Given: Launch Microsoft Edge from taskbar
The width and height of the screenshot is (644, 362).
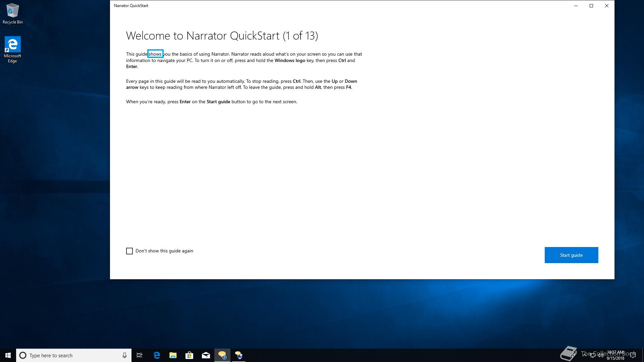Looking at the screenshot, I should click(157, 355).
